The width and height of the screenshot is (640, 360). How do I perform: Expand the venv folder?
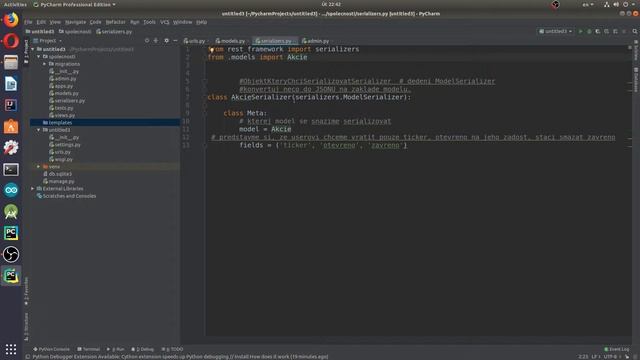39,167
